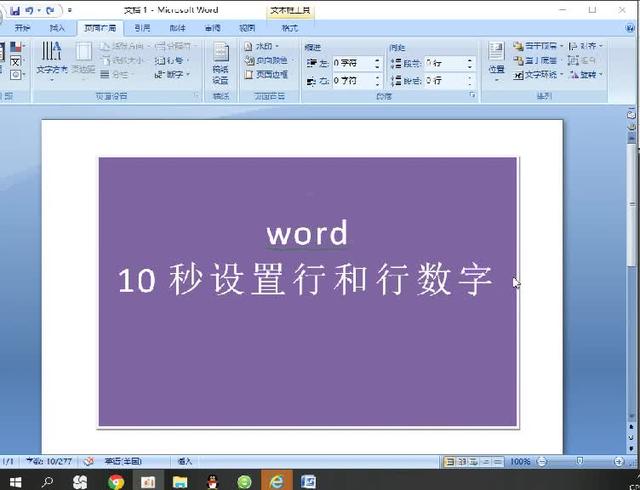This screenshot has height=490, width=640.
Task: Open theme effects dropdown
Action: pos(16,75)
